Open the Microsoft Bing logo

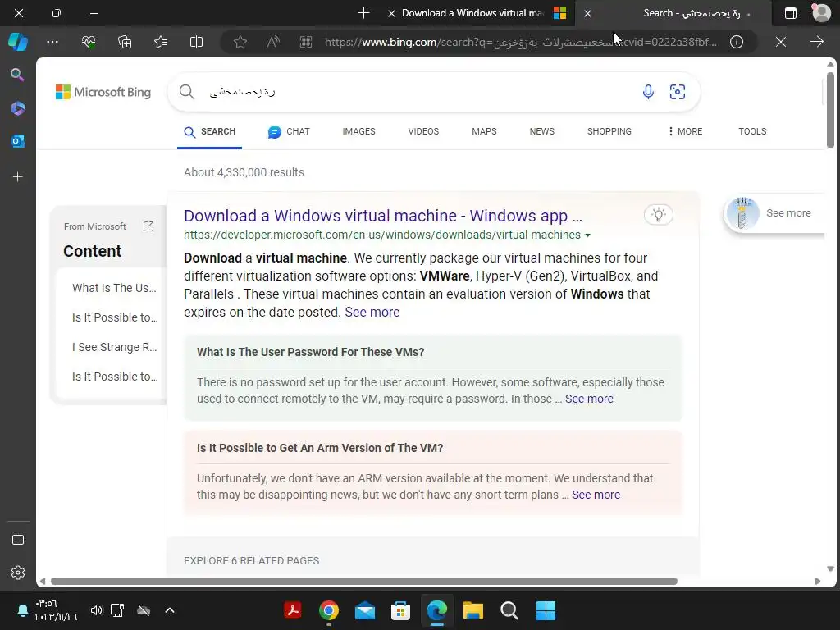(103, 92)
